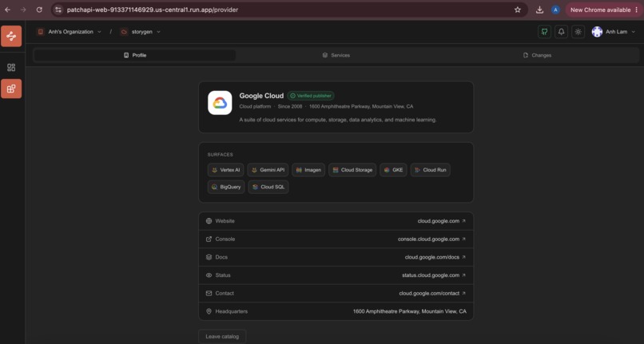Select the Imagen surface chip
Image resolution: width=644 pixels, height=344 pixels.
coord(308,170)
